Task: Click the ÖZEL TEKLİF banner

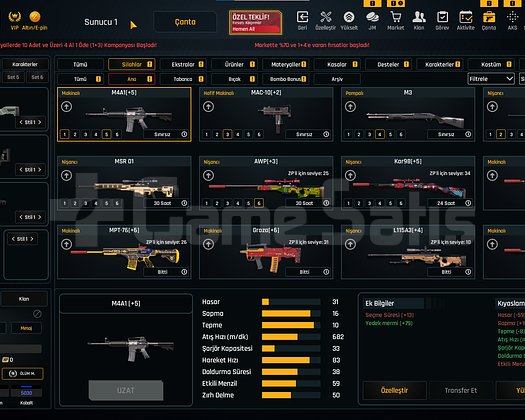Action: (x=255, y=22)
